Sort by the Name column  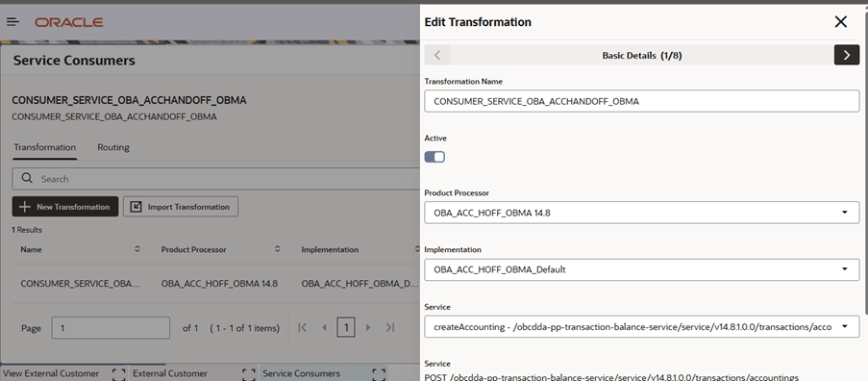[x=137, y=249]
